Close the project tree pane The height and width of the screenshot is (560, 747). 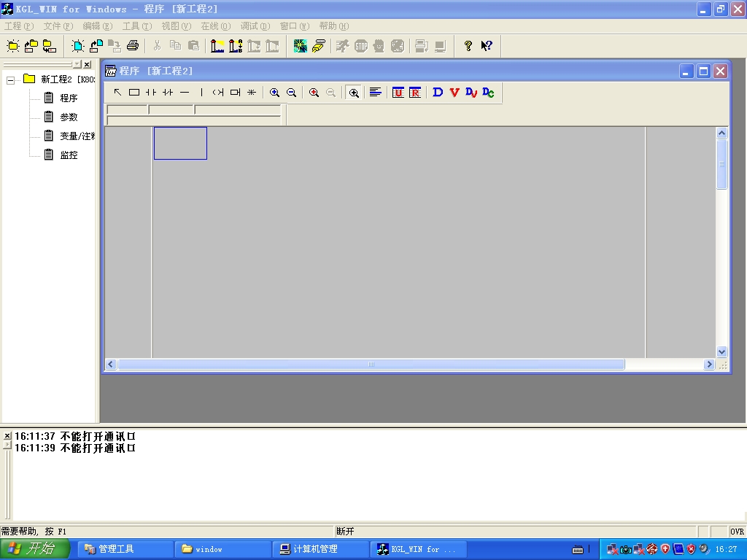(x=88, y=64)
